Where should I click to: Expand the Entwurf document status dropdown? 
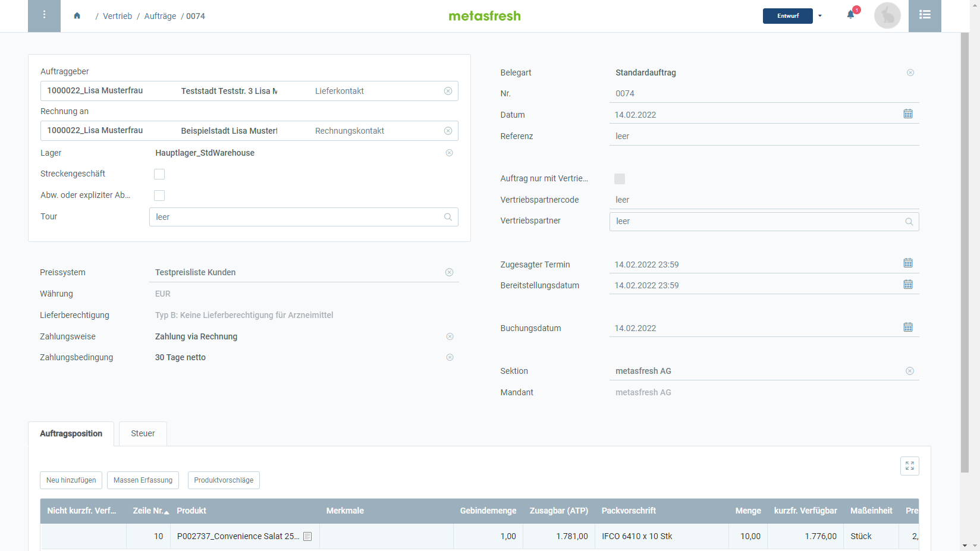[x=819, y=16]
